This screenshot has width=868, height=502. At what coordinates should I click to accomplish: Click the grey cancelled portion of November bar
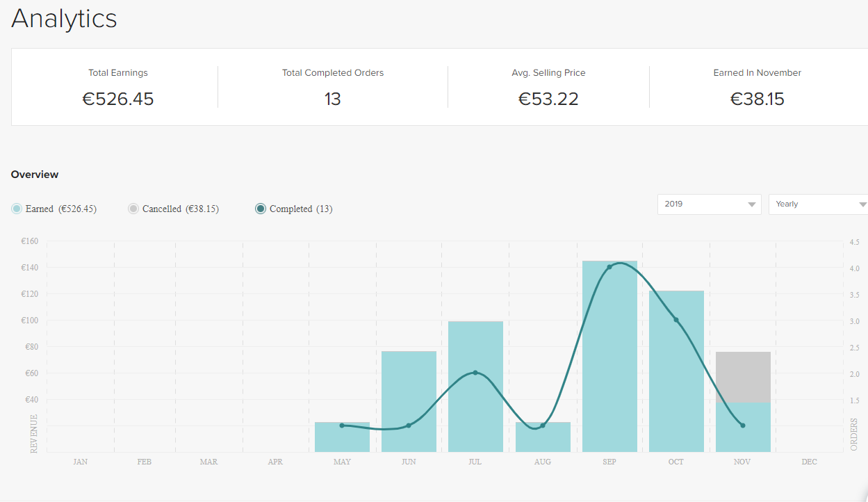(743, 377)
